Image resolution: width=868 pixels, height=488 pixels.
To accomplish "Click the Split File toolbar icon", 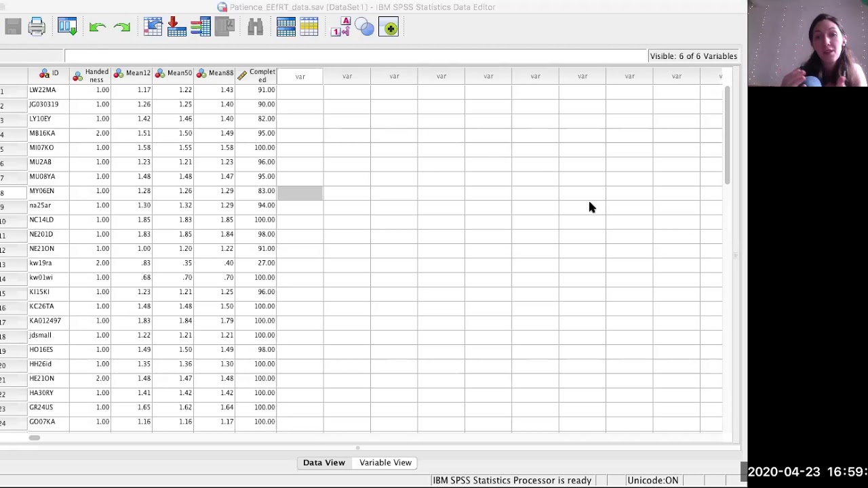I will pos(285,27).
